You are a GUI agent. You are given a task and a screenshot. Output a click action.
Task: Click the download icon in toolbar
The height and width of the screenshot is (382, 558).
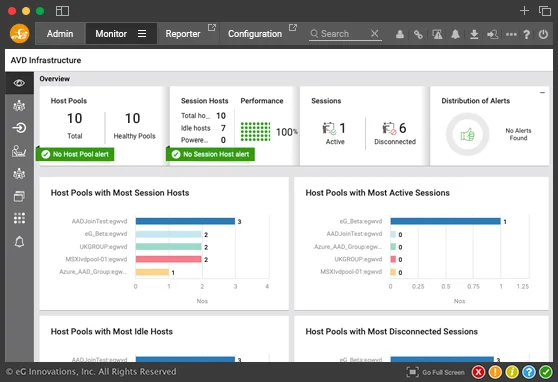[x=474, y=34]
